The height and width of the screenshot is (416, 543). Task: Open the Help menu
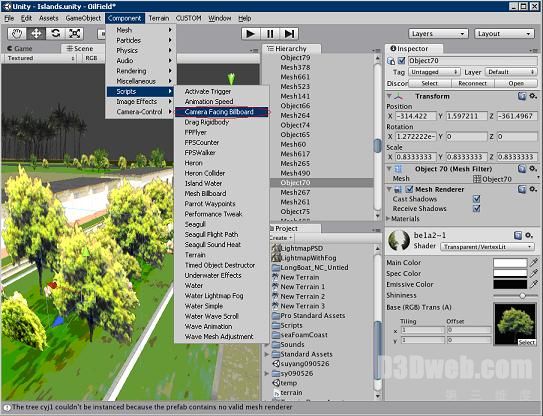point(244,18)
